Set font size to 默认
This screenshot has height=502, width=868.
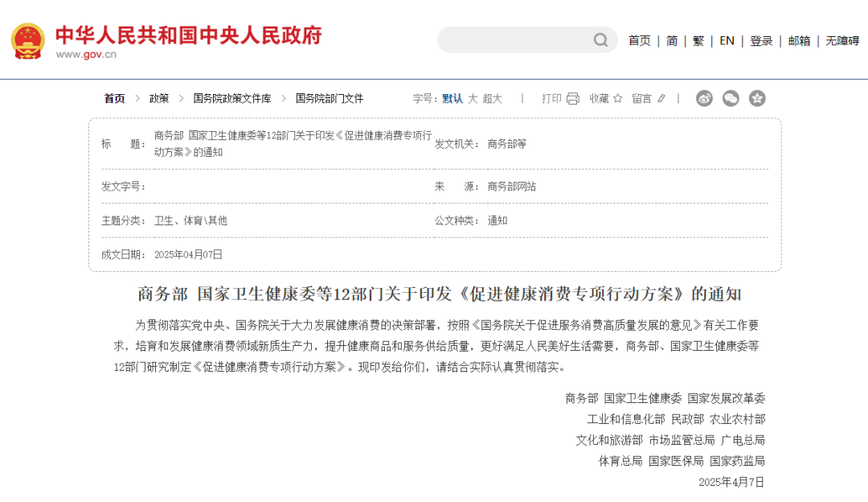[452, 98]
